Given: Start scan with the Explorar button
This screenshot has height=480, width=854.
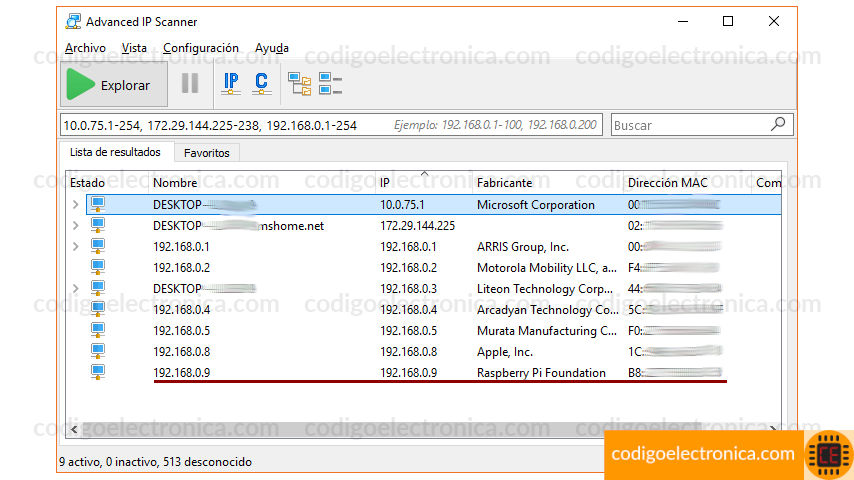Looking at the screenshot, I should (114, 84).
